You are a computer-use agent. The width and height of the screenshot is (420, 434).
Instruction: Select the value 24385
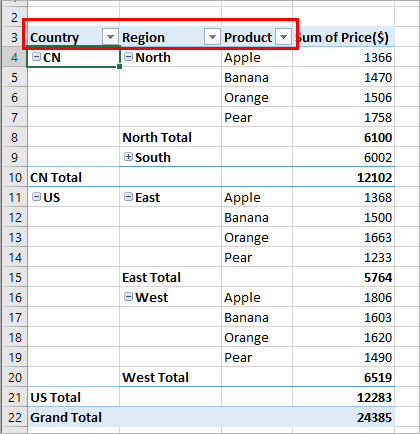pos(343,417)
